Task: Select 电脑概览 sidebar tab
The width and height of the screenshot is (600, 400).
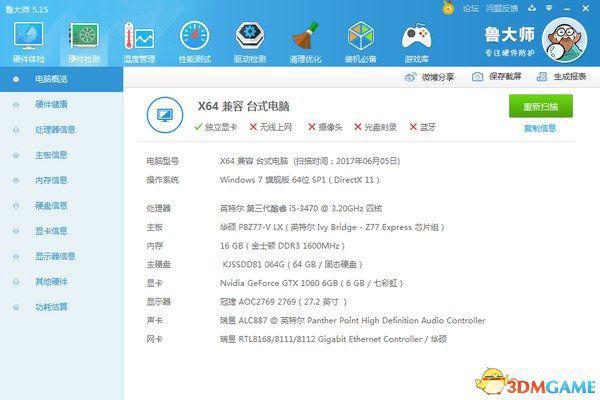Action: coord(61,79)
